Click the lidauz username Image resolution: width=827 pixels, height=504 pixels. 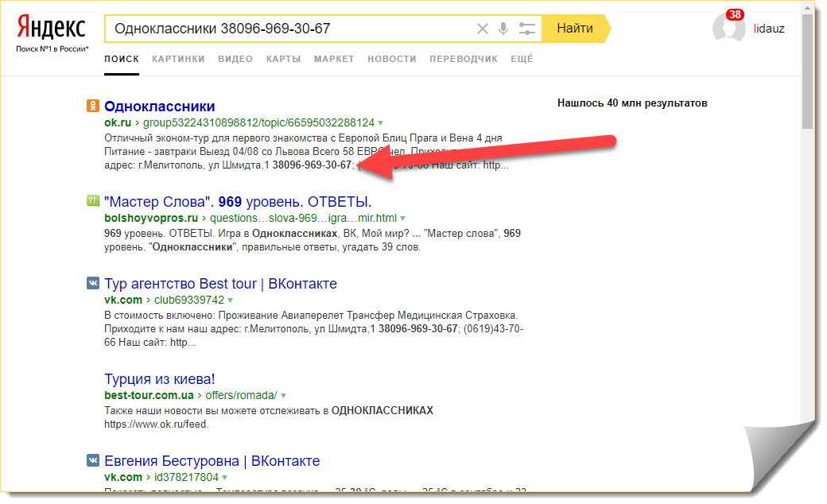(x=769, y=29)
